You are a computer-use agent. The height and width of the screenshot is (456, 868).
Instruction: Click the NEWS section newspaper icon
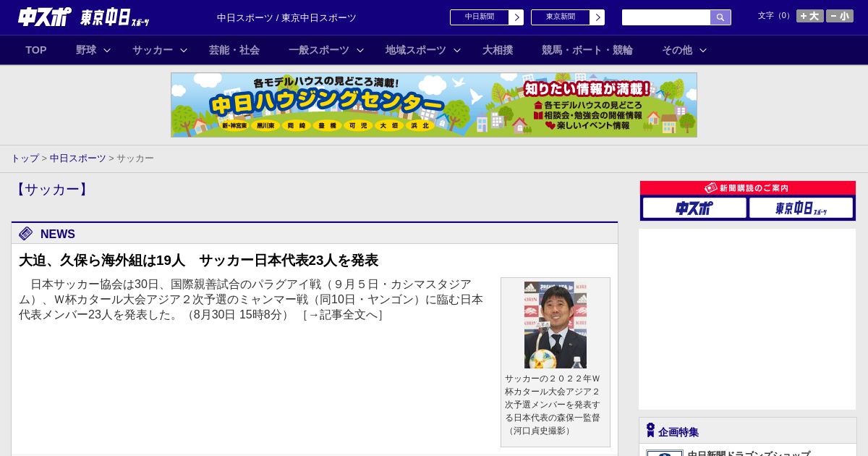[x=26, y=233]
